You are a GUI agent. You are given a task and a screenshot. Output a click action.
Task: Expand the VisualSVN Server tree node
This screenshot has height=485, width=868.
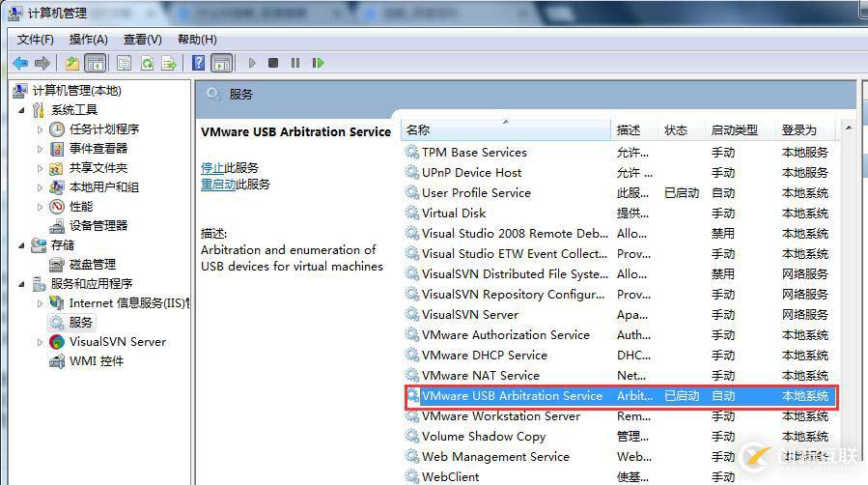coord(40,342)
